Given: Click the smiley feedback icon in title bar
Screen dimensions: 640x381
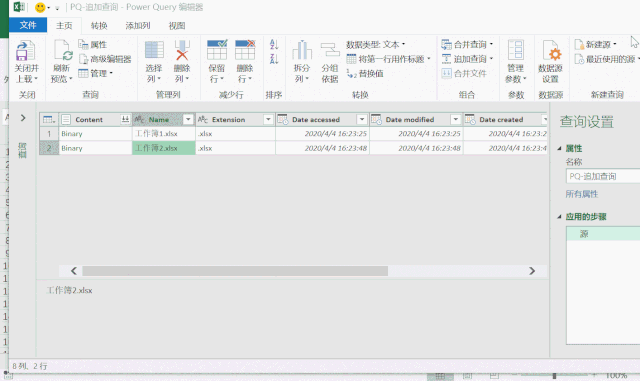Looking at the screenshot, I should (x=40, y=7).
